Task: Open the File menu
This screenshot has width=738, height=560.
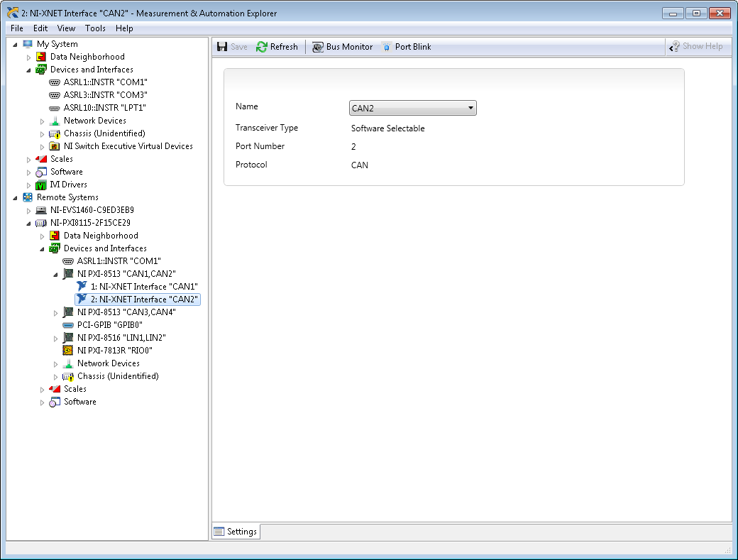Action: click(17, 28)
